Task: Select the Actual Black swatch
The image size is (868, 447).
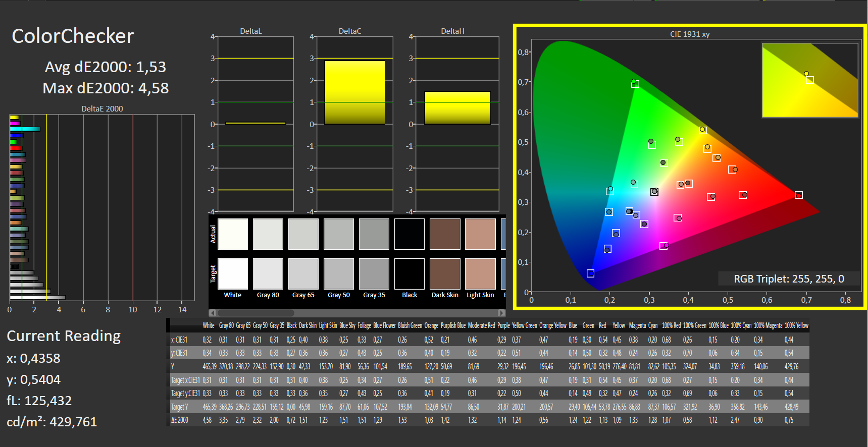Action: coord(410,234)
